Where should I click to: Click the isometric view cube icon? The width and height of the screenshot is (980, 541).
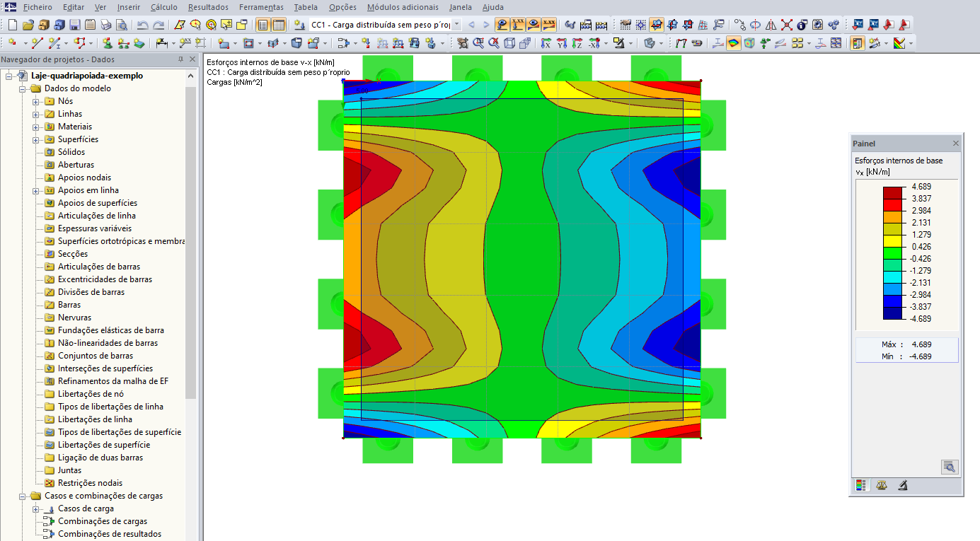click(510, 43)
